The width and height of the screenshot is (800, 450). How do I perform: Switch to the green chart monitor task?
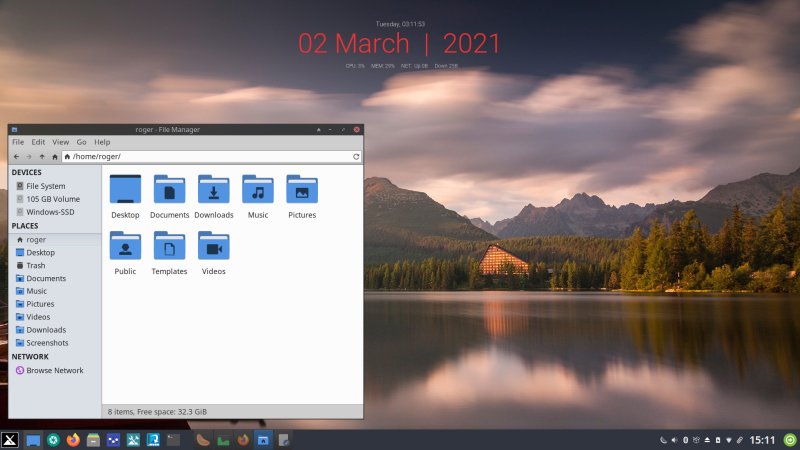point(223,440)
